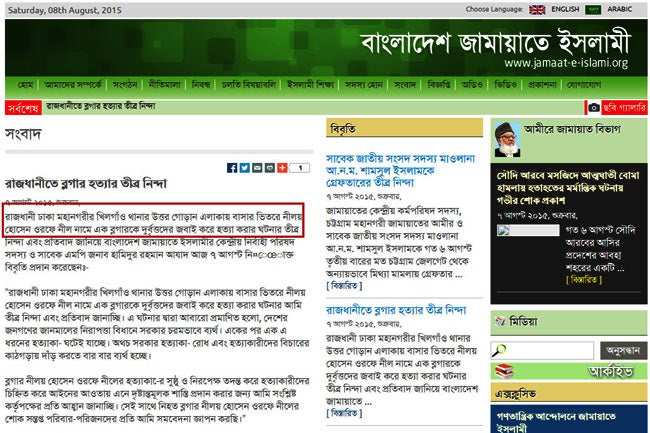Viewport: 650px width, 433px height.
Task: Open ভিডিও menu item
Action: 505,85
